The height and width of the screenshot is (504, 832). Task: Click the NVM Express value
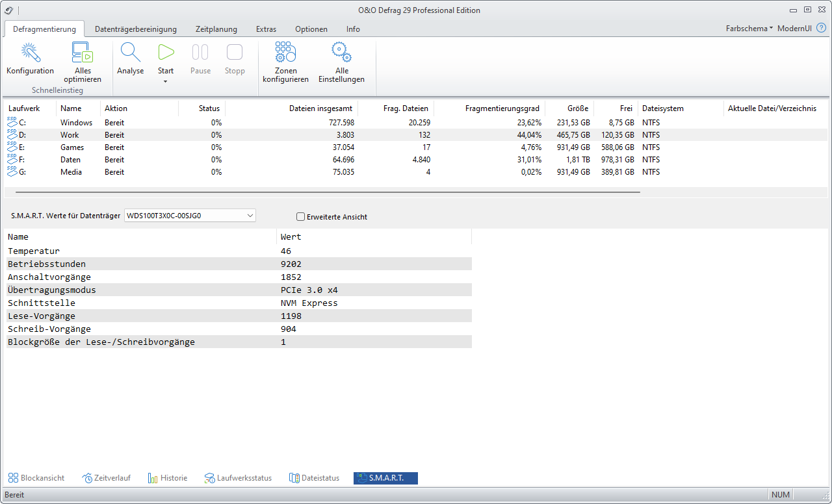click(309, 303)
